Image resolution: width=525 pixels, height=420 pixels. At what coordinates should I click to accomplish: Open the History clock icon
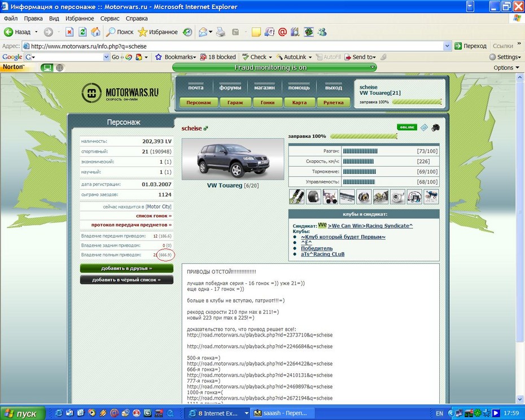click(187, 32)
